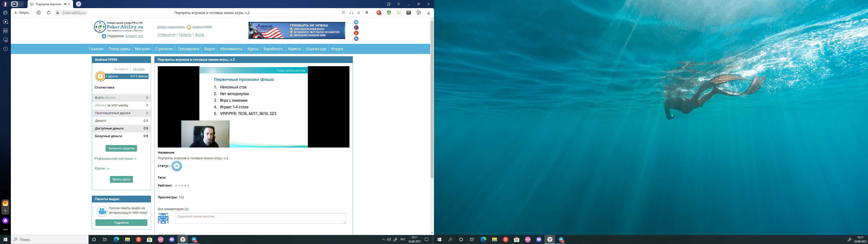
Task: Expand the dropdown chevron beside the speaker button
Action: tap(21, 4)
